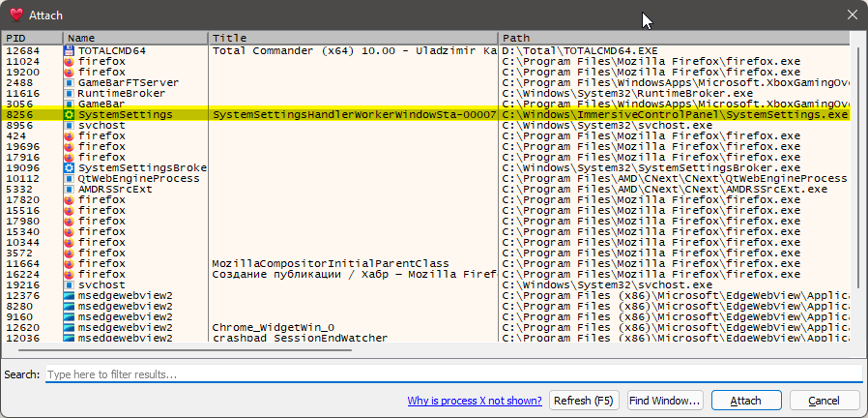This screenshot has width=868, height=418.
Task: Click the firefox icon in PID 16224 row
Action: click(x=70, y=274)
